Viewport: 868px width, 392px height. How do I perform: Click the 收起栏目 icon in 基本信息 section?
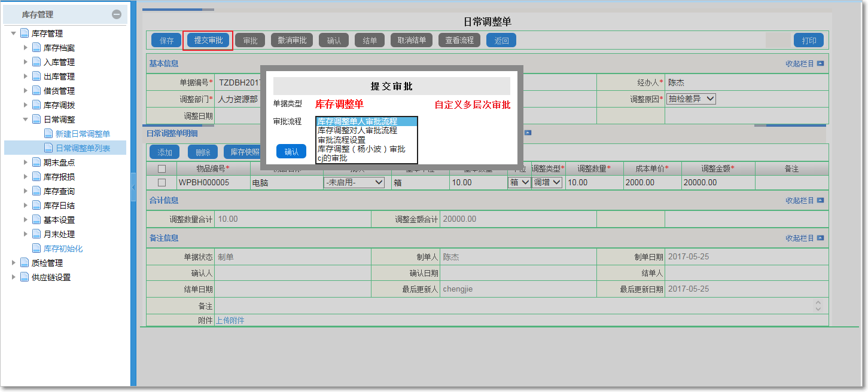[x=820, y=63]
